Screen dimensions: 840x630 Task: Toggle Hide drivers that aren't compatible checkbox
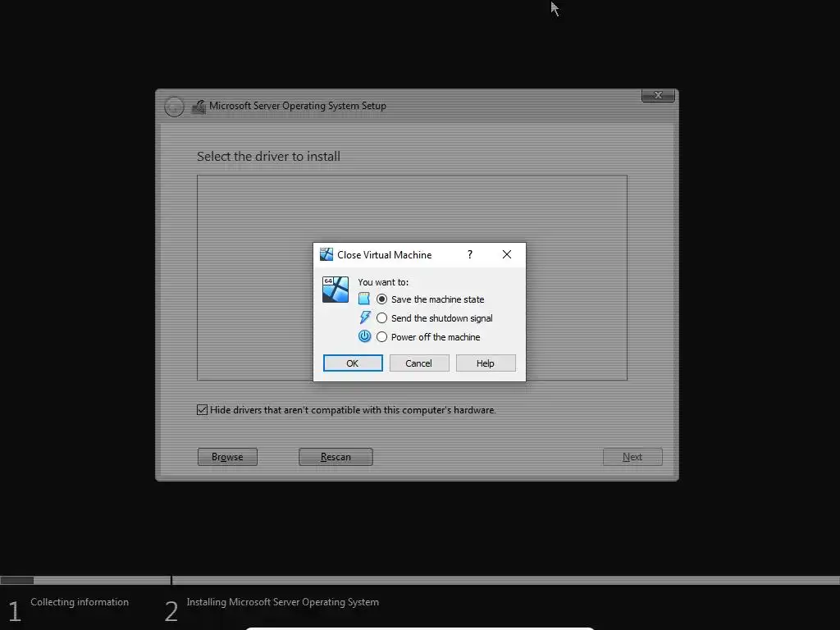tap(202, 410)
